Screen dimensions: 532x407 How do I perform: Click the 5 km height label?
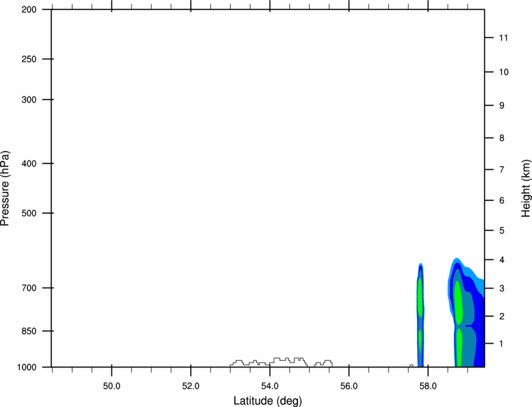tap(502, 230)
